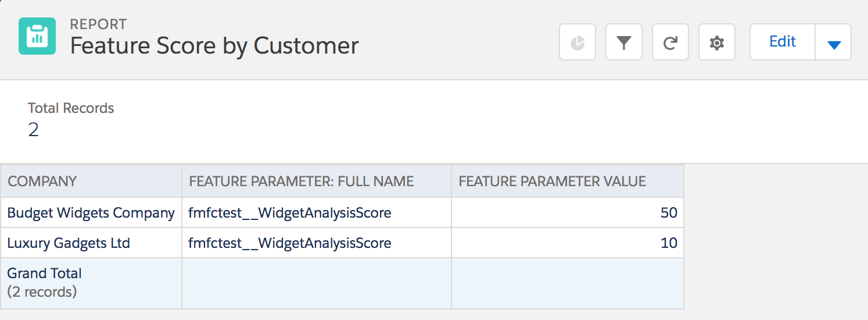Screen dimensions: 868x320
Task: Select the Budget Widgets row's fmfctest__WidgetAnalysisScore cell
Action: coord(290,213)
